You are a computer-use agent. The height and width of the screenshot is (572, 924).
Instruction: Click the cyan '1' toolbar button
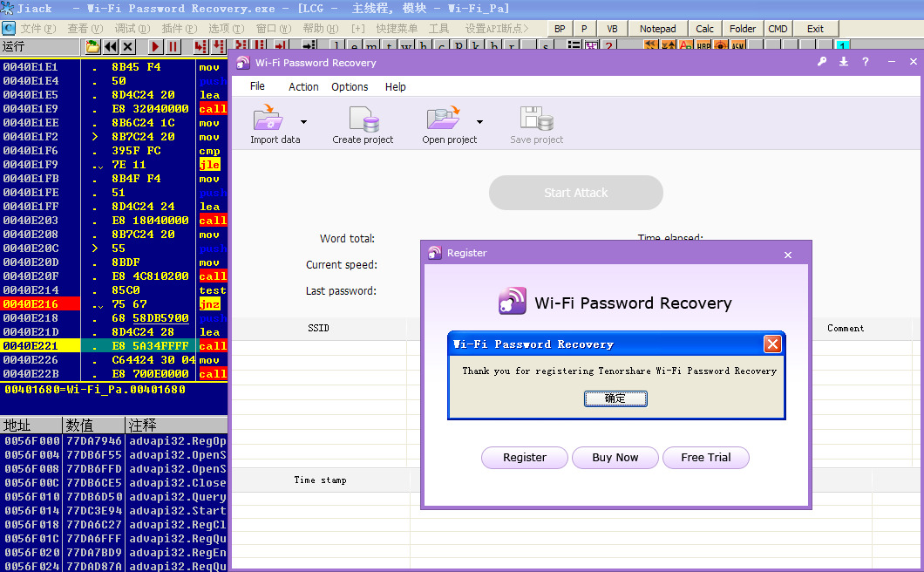click(x=843, y=45)
